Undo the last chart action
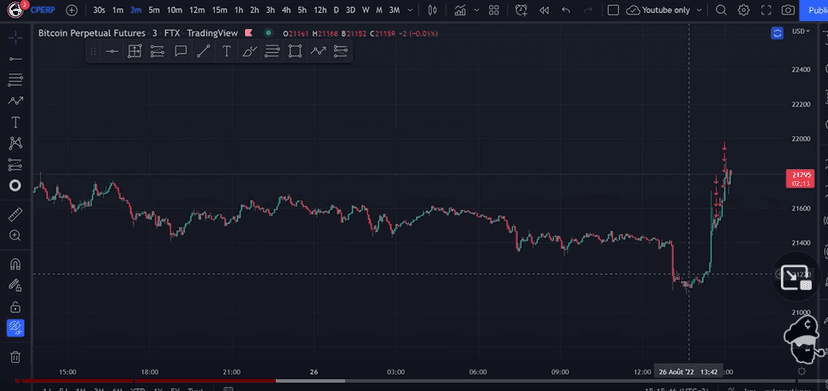 (x=566, y=10)
